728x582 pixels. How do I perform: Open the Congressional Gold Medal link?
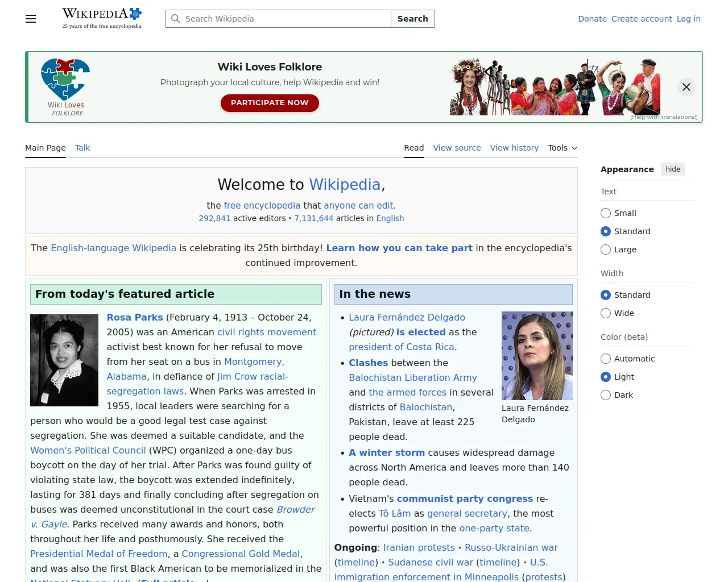pyautogui.click(x=241, y=554)
